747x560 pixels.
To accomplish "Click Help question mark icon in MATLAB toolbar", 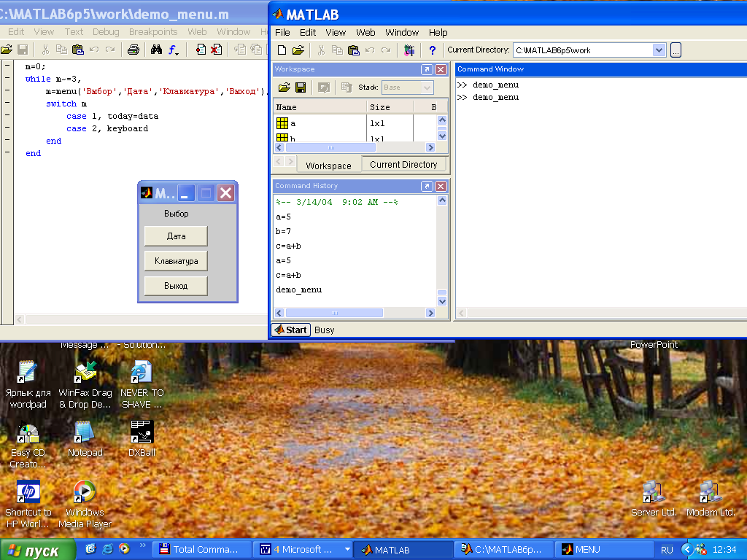I will click(x=432, y=50).
